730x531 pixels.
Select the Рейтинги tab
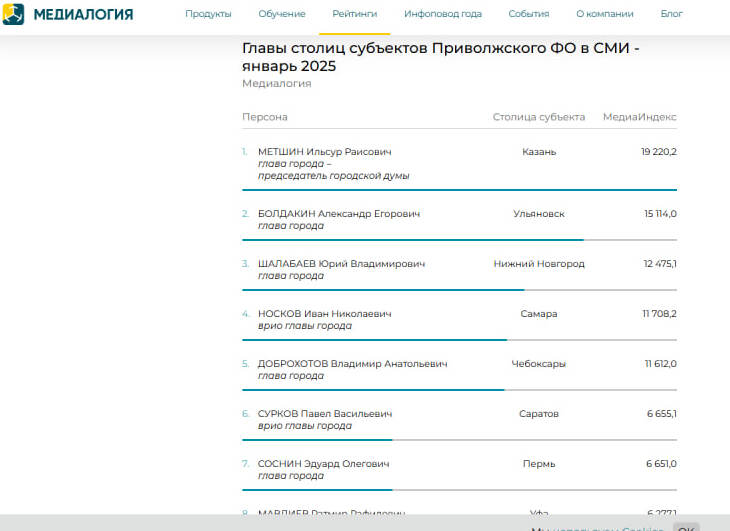pyautogui.click(x=355, y=14)
